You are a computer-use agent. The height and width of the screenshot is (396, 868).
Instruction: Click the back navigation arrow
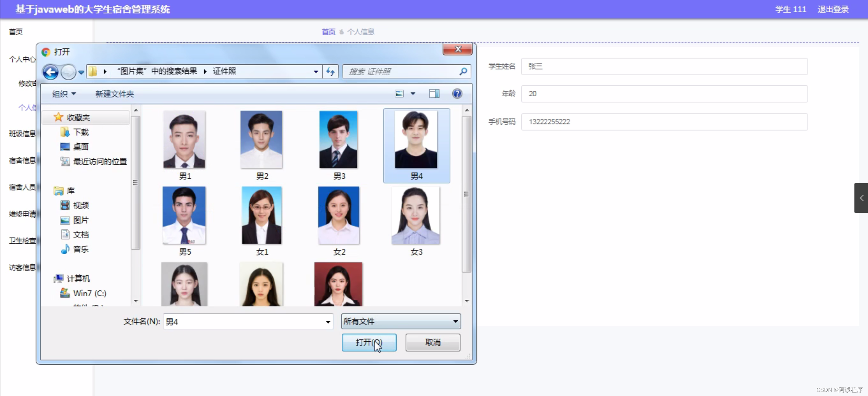pos(50,72)
